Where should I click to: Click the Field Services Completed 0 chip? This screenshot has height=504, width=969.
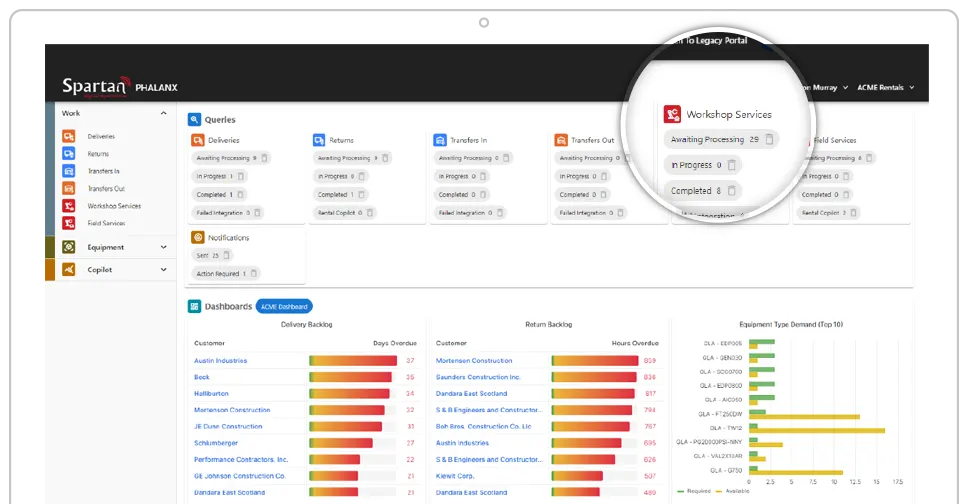tap(825, 195)
